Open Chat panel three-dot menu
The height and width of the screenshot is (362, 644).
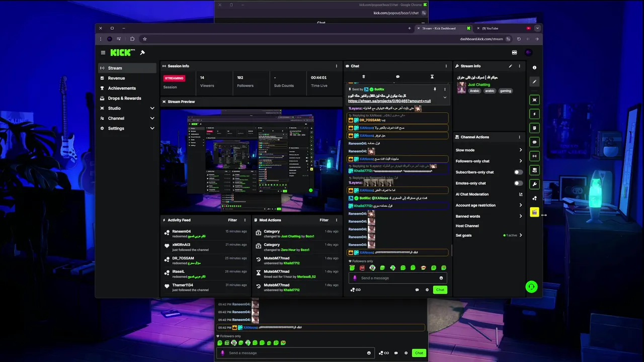click(x=446, y=66)
